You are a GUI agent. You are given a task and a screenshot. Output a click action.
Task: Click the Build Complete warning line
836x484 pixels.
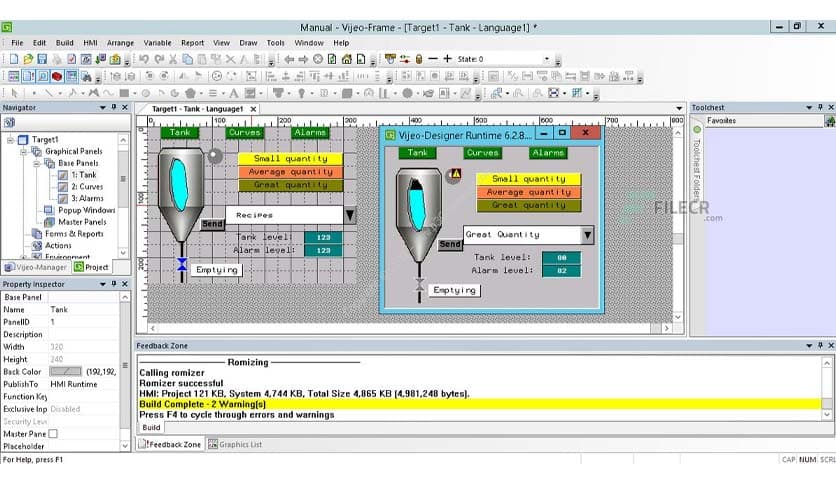[x=479, y=404]
